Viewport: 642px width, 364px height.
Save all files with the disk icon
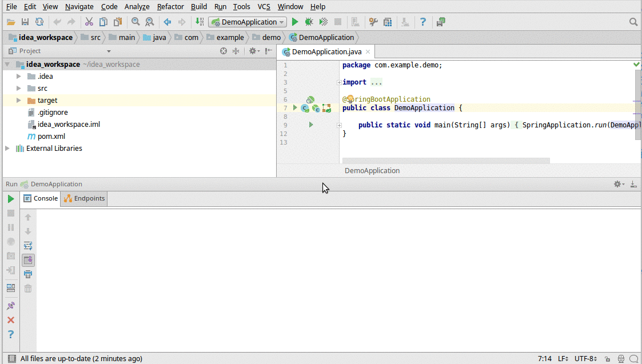[x=25, y=22]
